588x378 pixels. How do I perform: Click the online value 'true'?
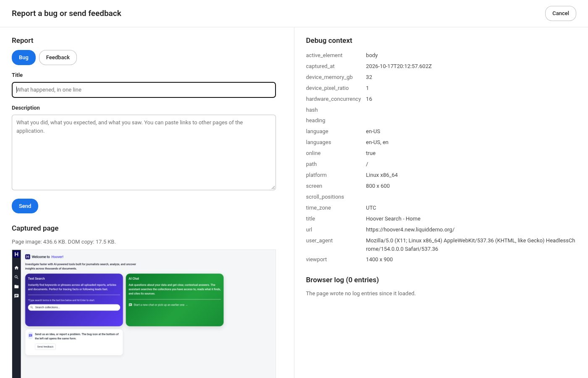370,153
